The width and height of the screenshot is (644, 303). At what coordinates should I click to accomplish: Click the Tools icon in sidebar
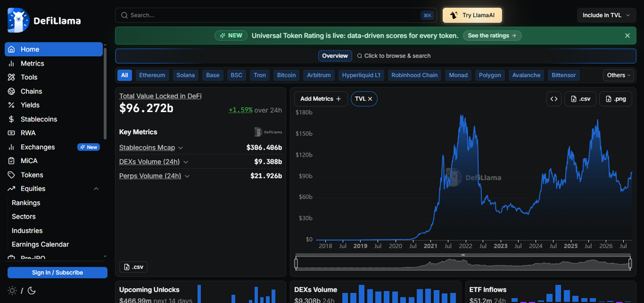(12, 77)
